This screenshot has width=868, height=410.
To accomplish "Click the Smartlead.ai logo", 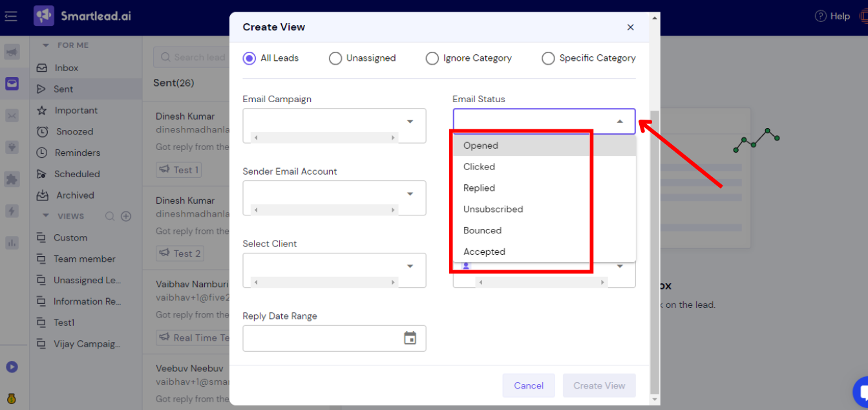I will coord(81,16).
